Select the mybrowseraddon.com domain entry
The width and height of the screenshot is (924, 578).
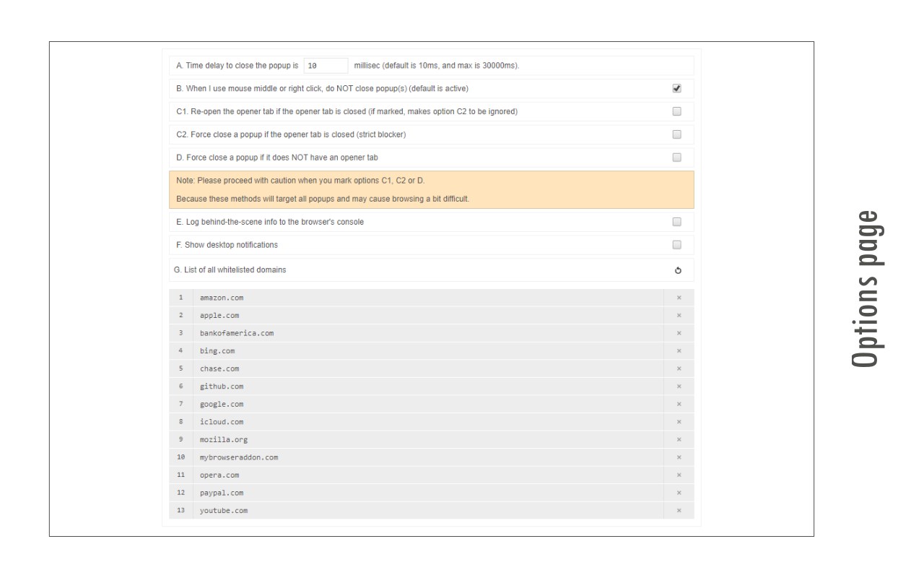(427, 457)
